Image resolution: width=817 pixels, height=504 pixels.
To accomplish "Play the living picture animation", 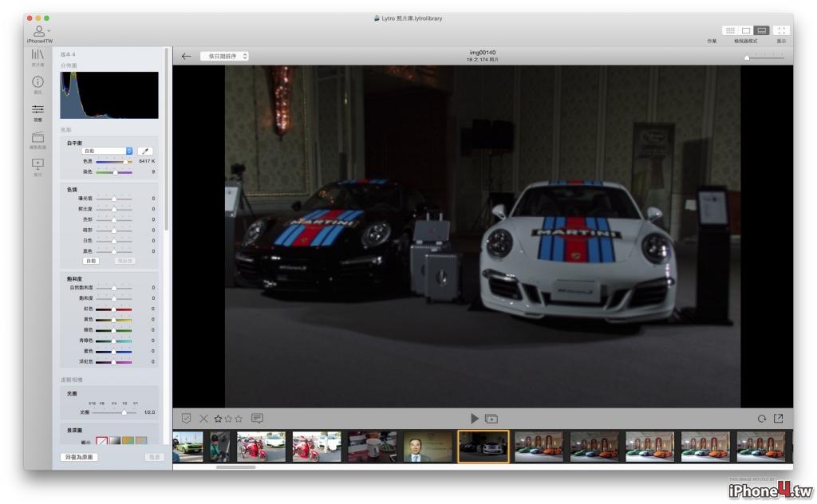I will click(474, 418).
